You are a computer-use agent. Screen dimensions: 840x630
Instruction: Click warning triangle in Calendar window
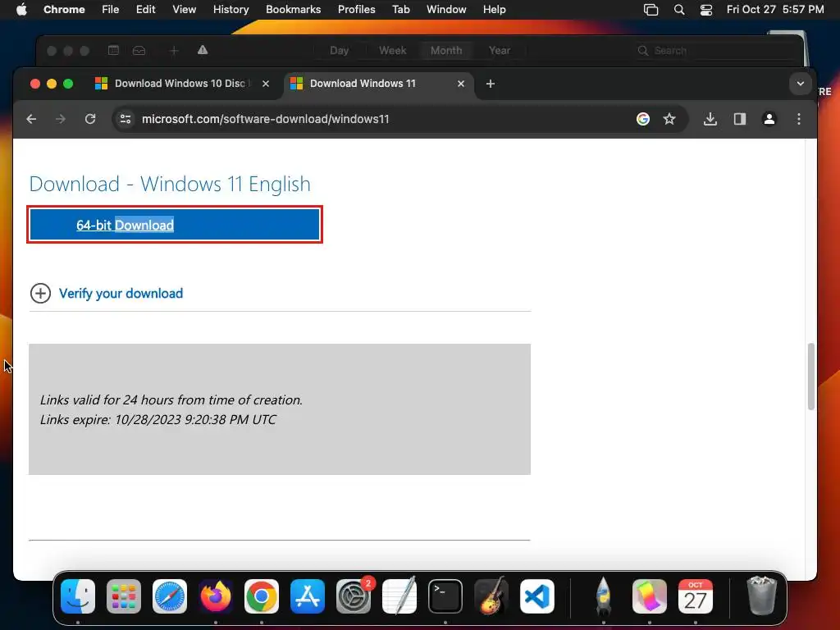pos(203,50)
